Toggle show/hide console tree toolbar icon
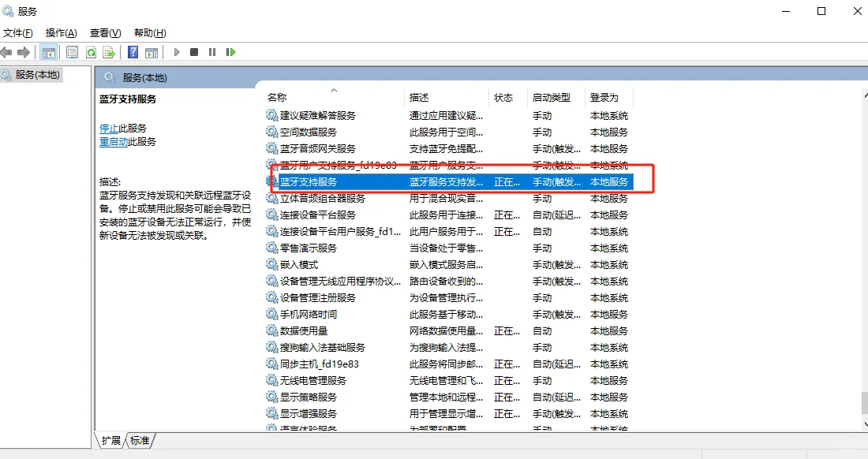This screenshot has height=459, width=868. pos(49,53)
